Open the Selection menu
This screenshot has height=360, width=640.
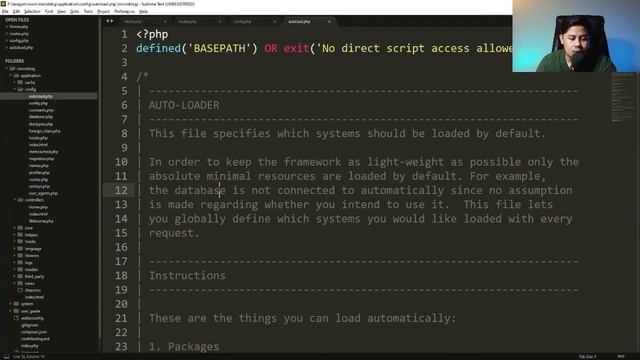[x=32, y=11]
